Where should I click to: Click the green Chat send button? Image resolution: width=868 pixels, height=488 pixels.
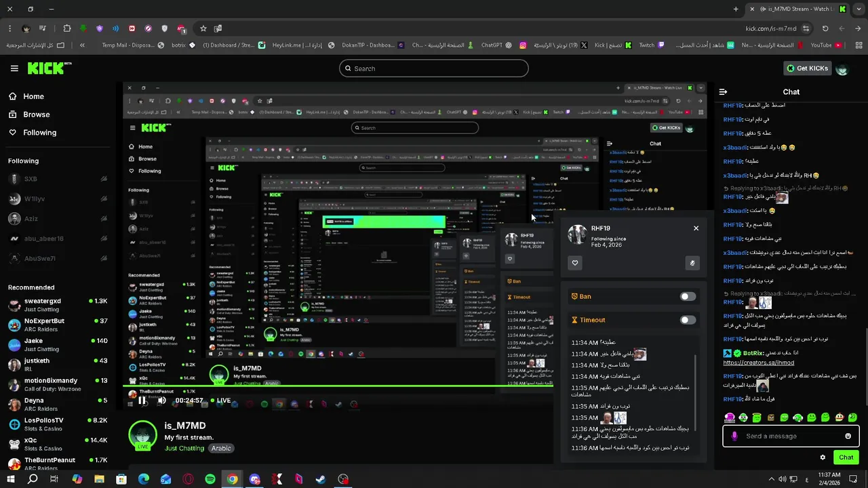pos(846,457)
